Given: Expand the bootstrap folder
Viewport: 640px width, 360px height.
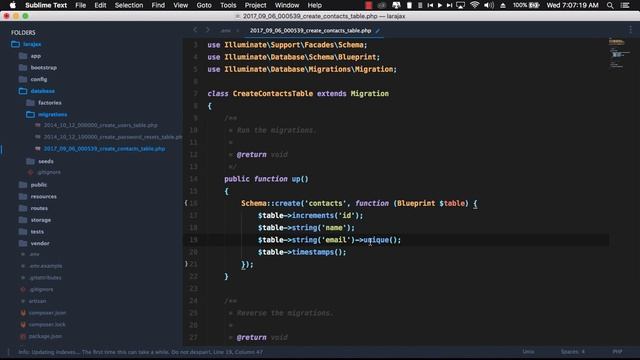Looking at the screenshot, I should 38,68.
